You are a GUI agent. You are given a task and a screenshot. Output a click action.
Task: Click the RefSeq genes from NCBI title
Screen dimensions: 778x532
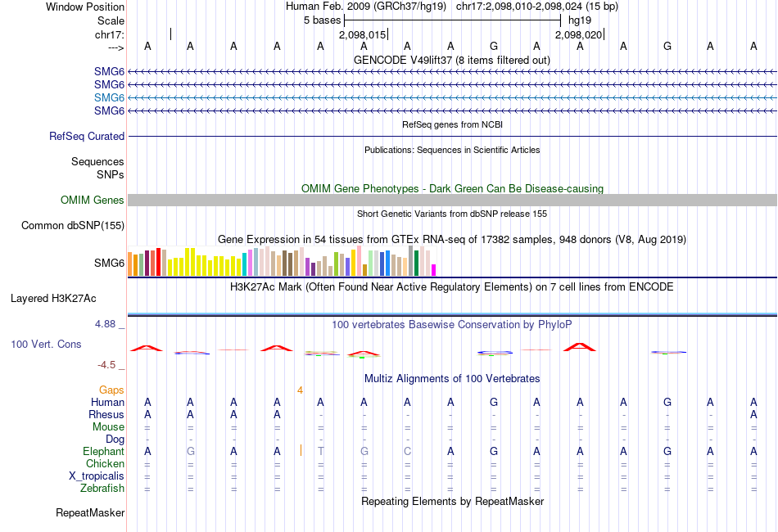pos(453,124)
